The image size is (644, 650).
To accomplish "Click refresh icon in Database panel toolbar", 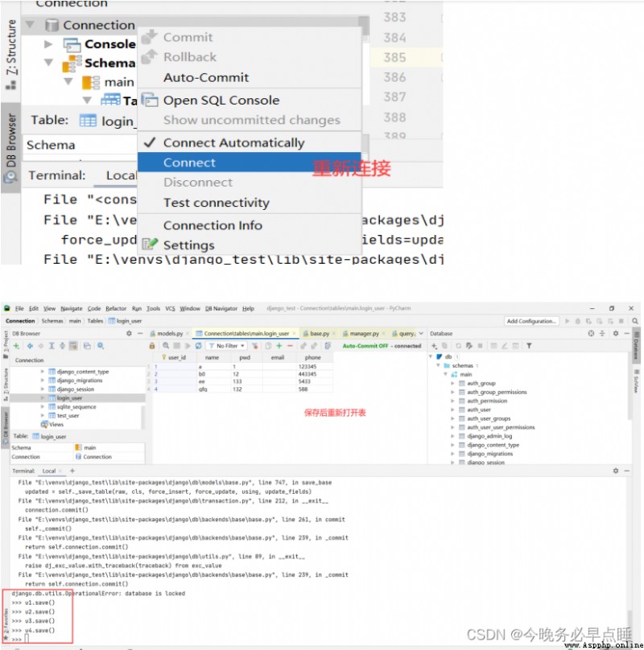I will [459, 346].
